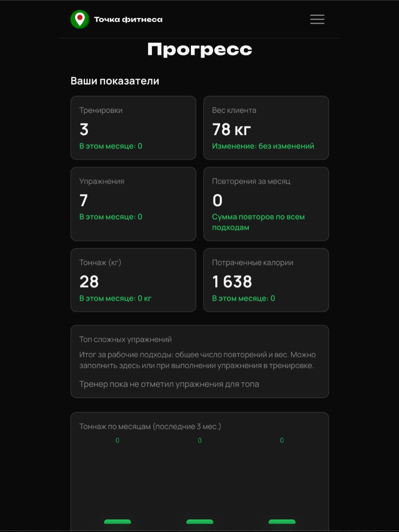Click the Топ сложных упражнений panel

[x=200, y=362]
